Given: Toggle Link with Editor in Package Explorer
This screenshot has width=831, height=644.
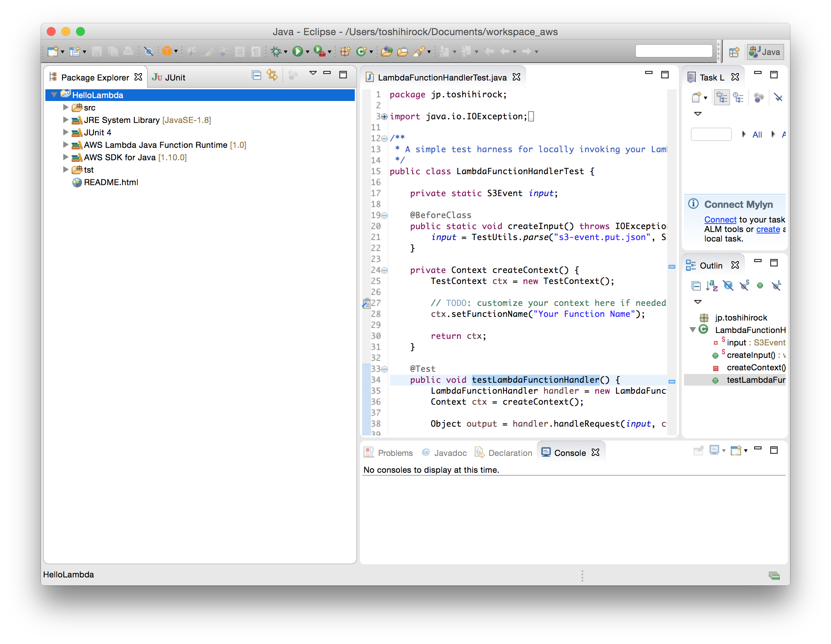Looking at the screenshot, I should pyautogui.click(x=272, y=75).
